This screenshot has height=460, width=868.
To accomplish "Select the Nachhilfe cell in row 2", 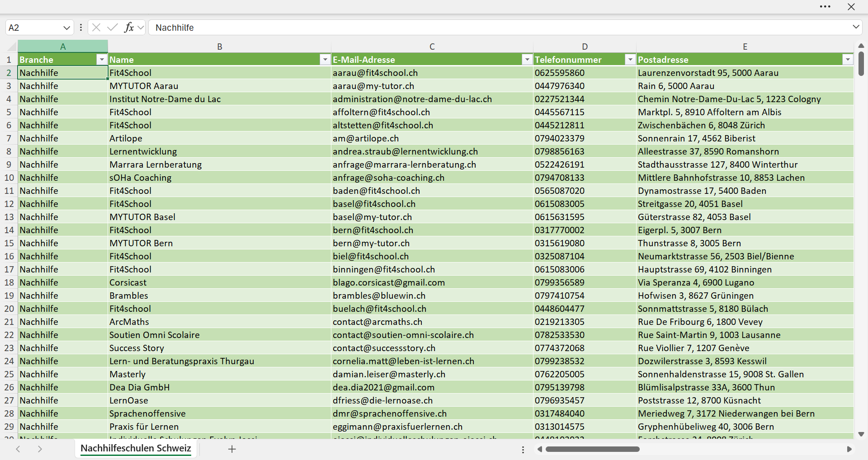I will (63, 73).
